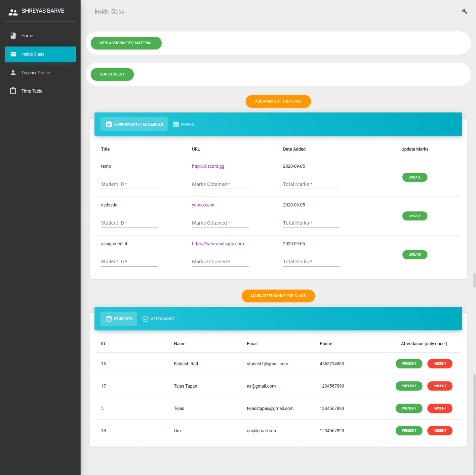Click the wrench settings icon
Viewport: 476px width, 475px height.
click(464, 12)
